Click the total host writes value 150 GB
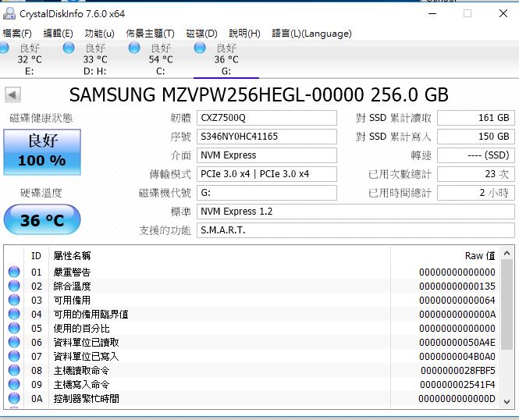Screen dimensions: 519x420 [x=476, y=137]
